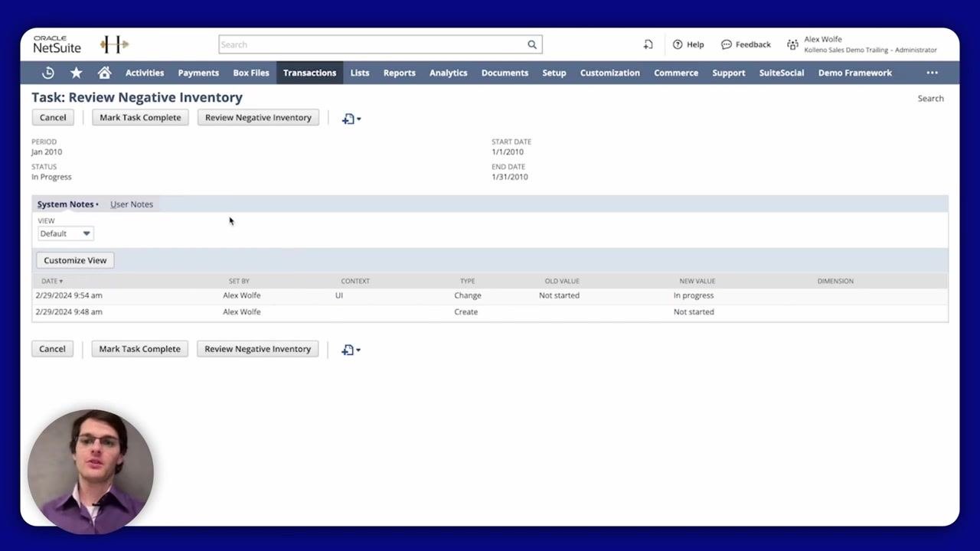Open the Payments menu
Viewport: 980px width, 551px height.
[198, 73]
